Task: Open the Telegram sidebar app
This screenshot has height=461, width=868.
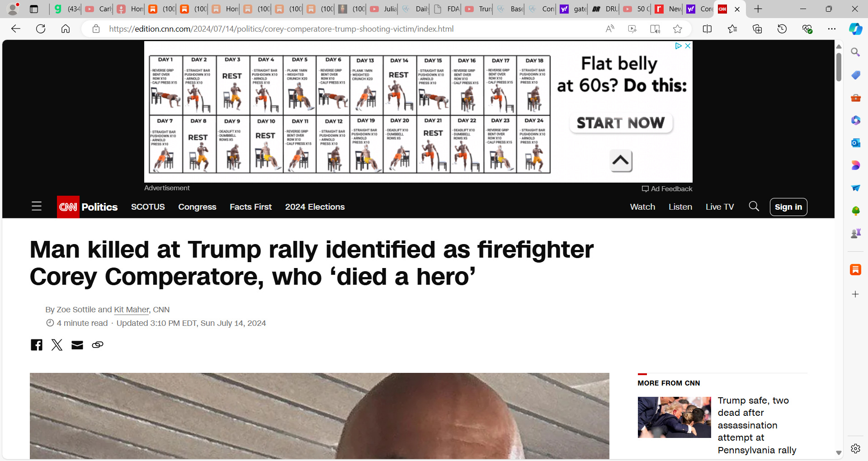Action: (855, 188)
